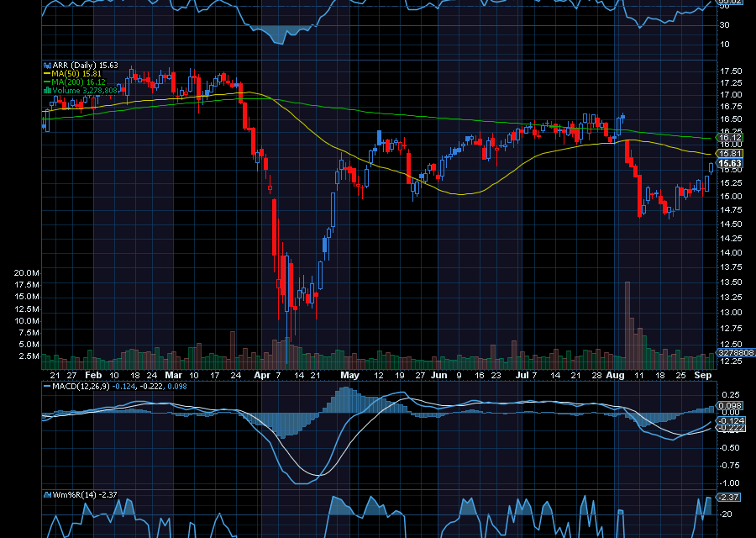Click the 13.00 price axis label
The image size is (756, 538).
[x=731, y=313]
